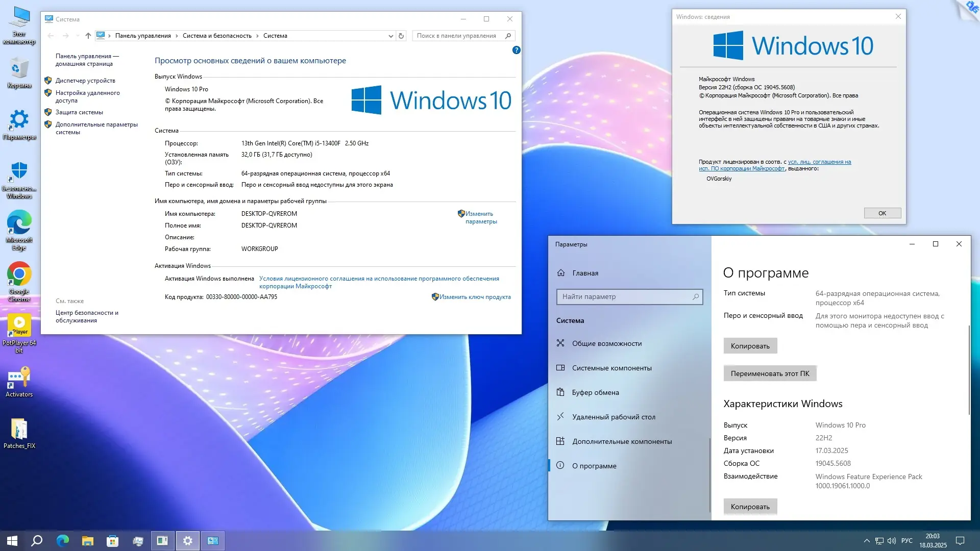The width and height of the screenshot is (980, 551).
Task: Select Буфер обмена in Settings sidebar
Action: (x=595, y=392)
